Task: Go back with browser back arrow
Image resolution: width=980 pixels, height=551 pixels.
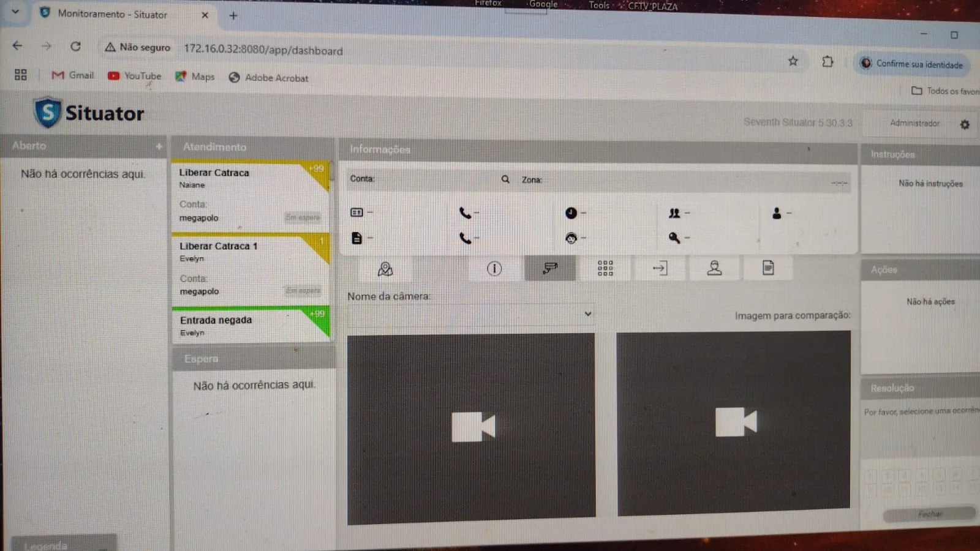Action: pyautogui.click(x=17, y=45)
